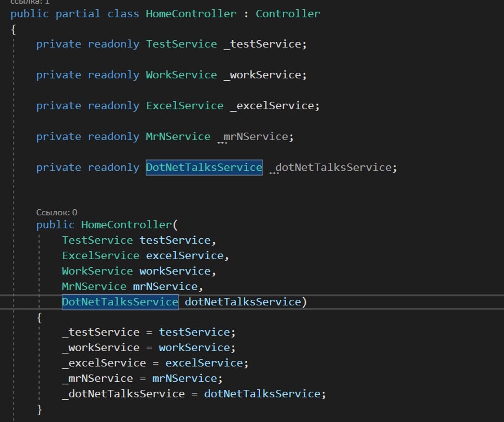504x422 pixels.
Task: Click excelService parameter in the constructor parameter list
Action: (x=185, y=255)
